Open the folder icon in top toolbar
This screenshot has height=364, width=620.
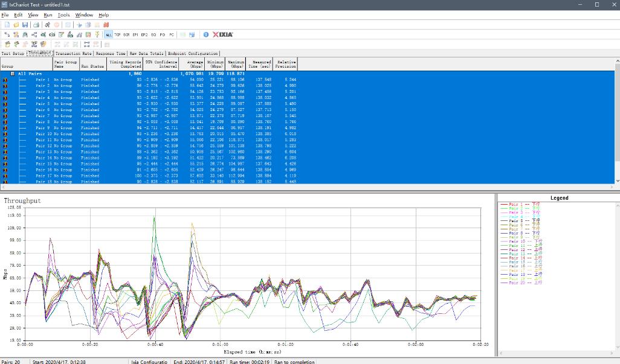[x=16, y=25]
